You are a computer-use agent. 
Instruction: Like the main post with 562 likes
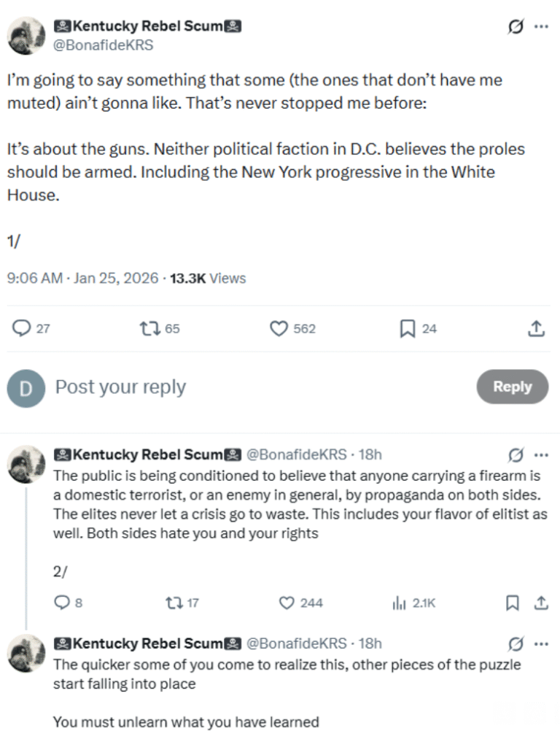click(279, 329)
